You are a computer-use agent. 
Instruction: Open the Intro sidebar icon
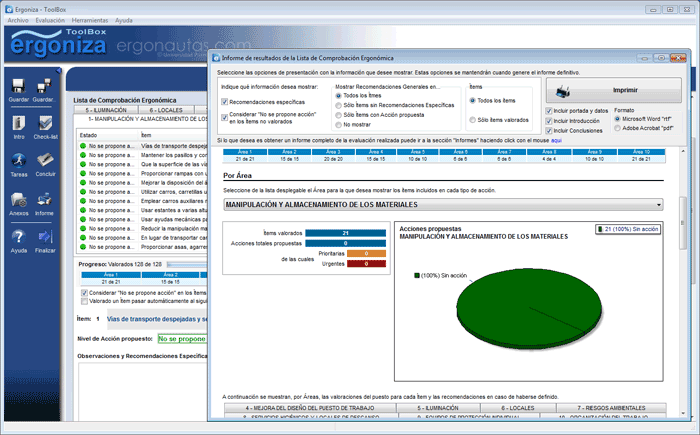19,123
